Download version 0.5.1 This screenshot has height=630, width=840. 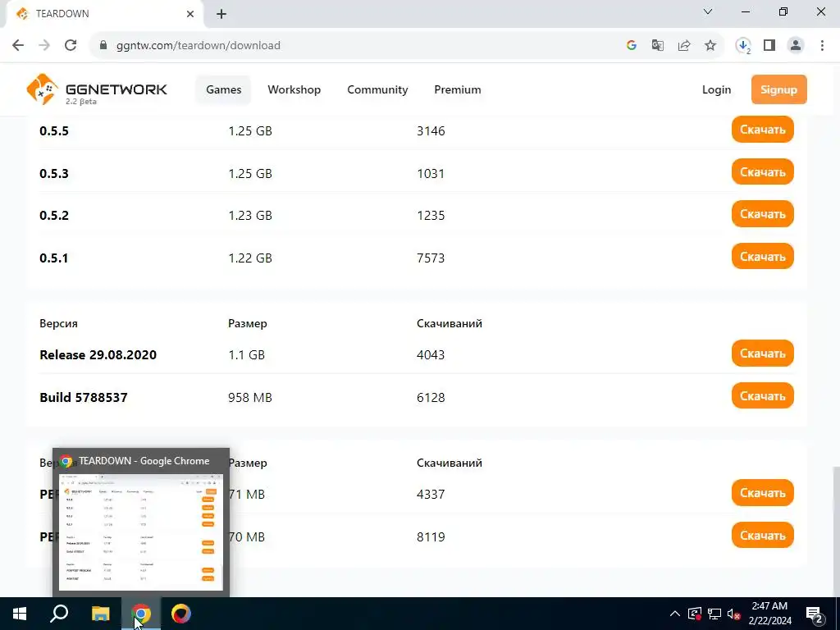point(762,257)
